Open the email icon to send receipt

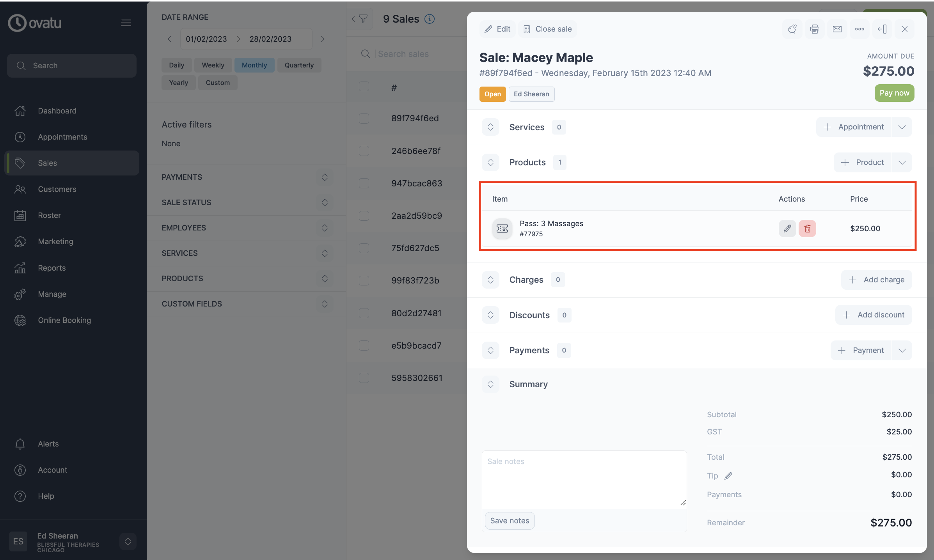pos(837,29)
